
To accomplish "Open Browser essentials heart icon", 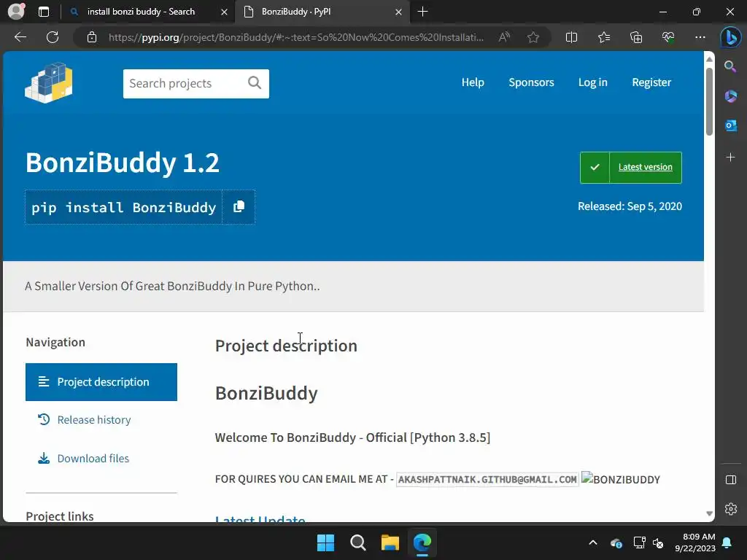I will click(668, 37).
